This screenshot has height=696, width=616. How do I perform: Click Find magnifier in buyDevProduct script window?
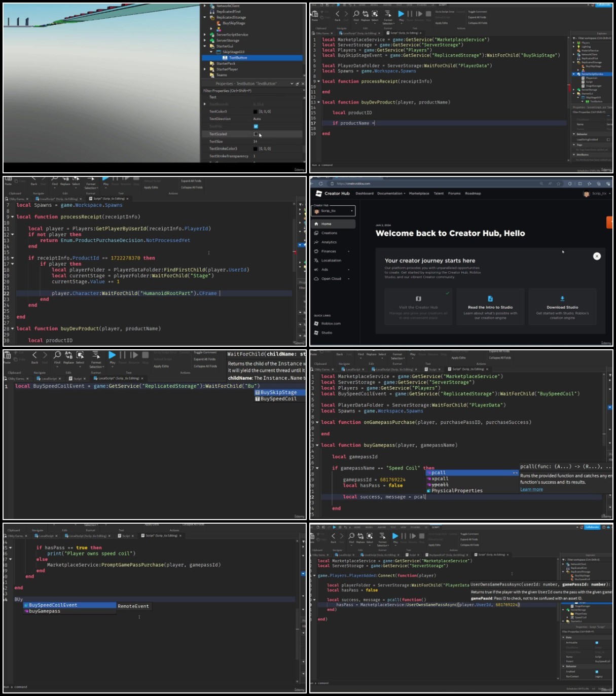coord(356,14)
